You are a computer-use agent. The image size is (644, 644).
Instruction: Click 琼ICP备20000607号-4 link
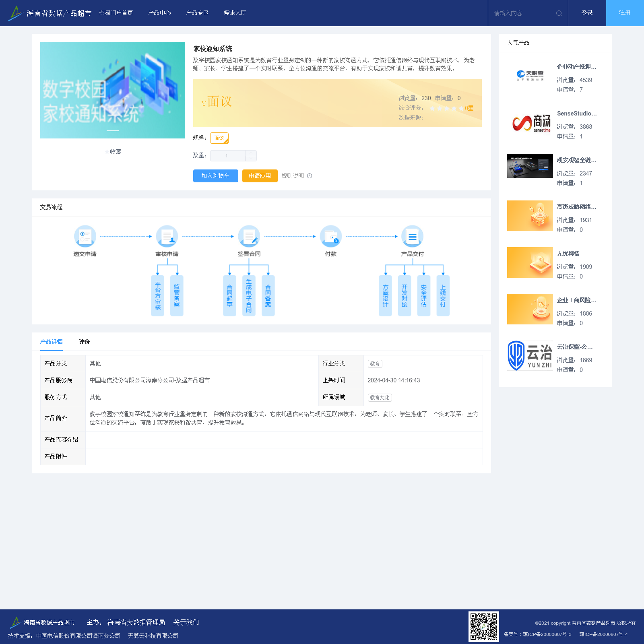(x=603, y=634)
